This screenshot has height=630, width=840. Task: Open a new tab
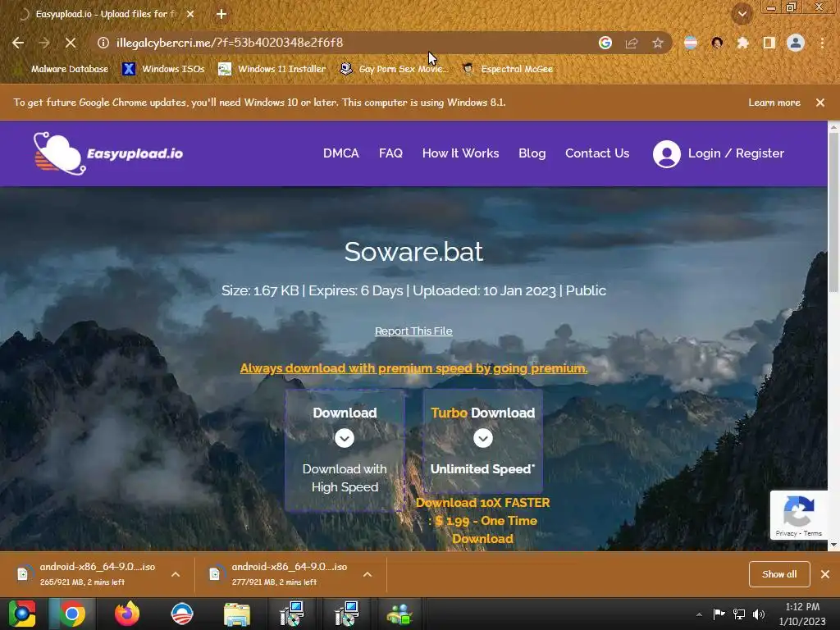[x=221, y=14]
